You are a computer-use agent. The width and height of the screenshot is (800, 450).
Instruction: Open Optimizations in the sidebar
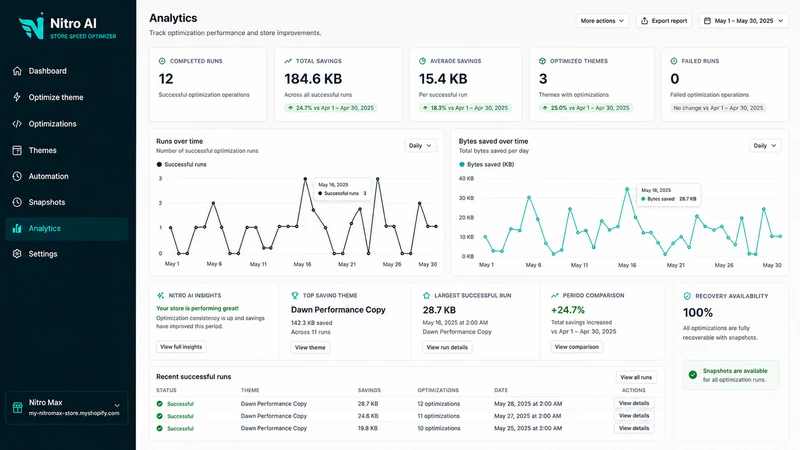pos(66,123)
